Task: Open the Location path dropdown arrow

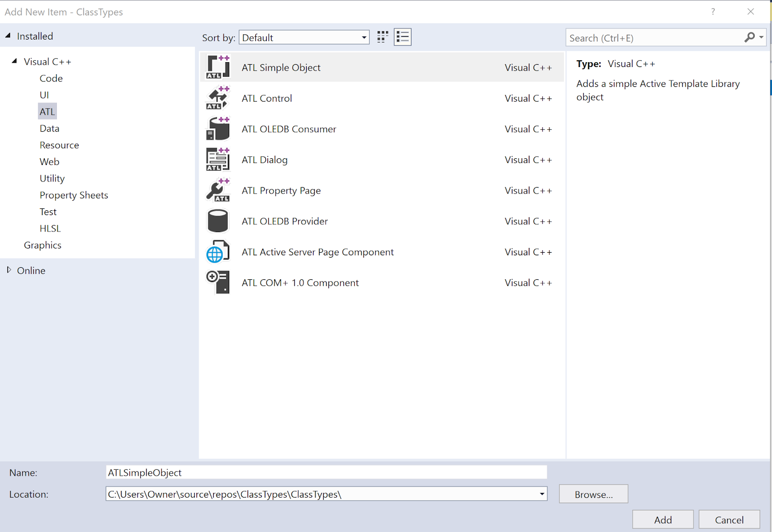Action: point(542,494)
